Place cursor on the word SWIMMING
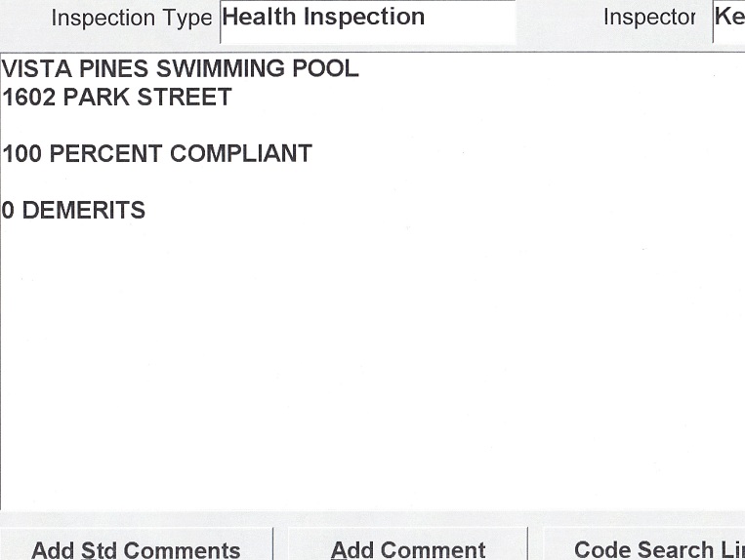This screenshot has height=560, width=745. coord(212,69)
